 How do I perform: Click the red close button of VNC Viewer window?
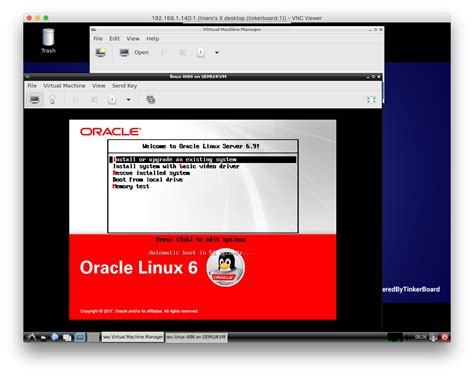point(29,18)
